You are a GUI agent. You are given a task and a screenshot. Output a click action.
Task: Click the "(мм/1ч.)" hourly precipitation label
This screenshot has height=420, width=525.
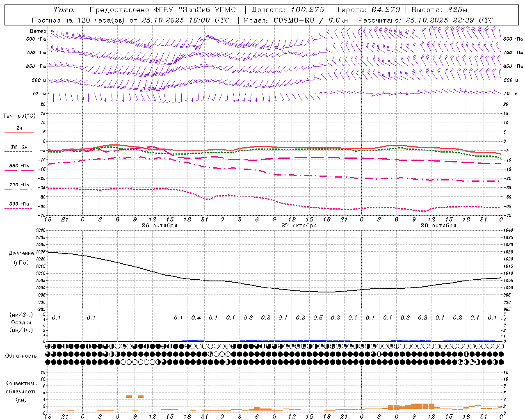click(21, 330)
